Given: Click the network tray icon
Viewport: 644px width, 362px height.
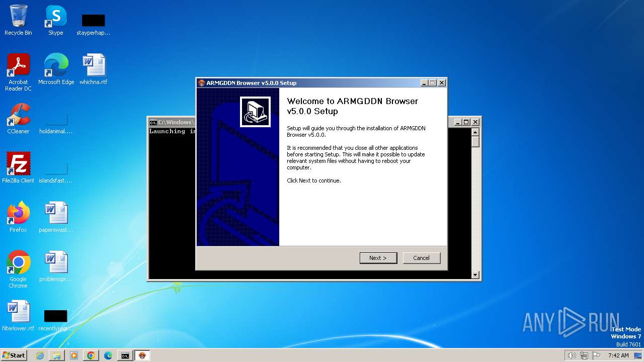Looking at the screenshot, I should (x=584, y=355).
